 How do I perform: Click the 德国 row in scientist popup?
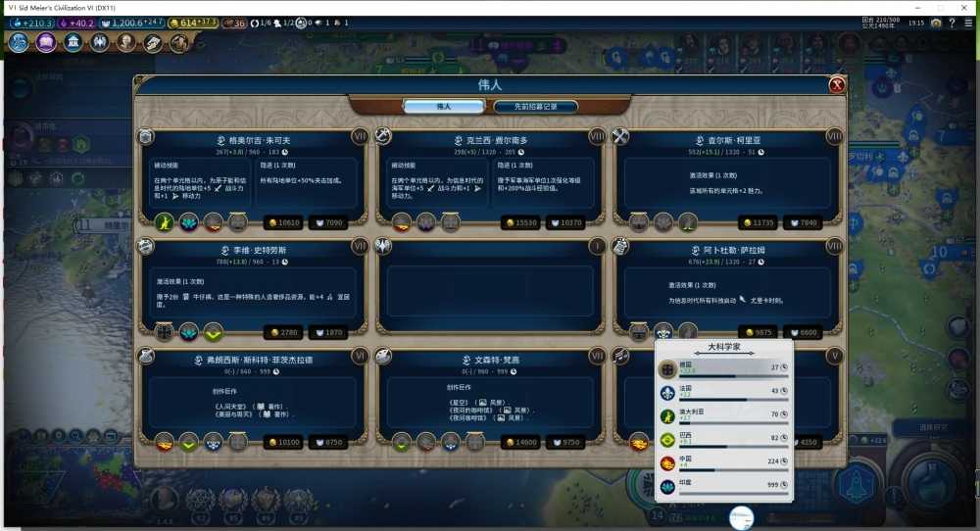point(724,369)
